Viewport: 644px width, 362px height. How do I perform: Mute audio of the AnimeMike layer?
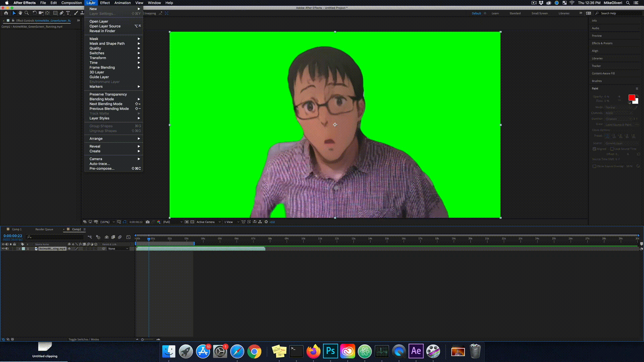click(7, 249)
